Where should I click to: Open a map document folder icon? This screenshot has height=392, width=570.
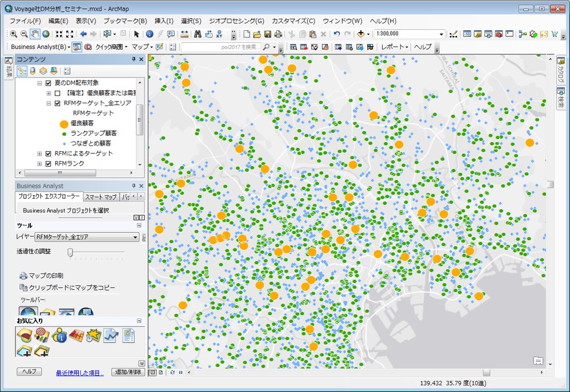pos(257,34)
